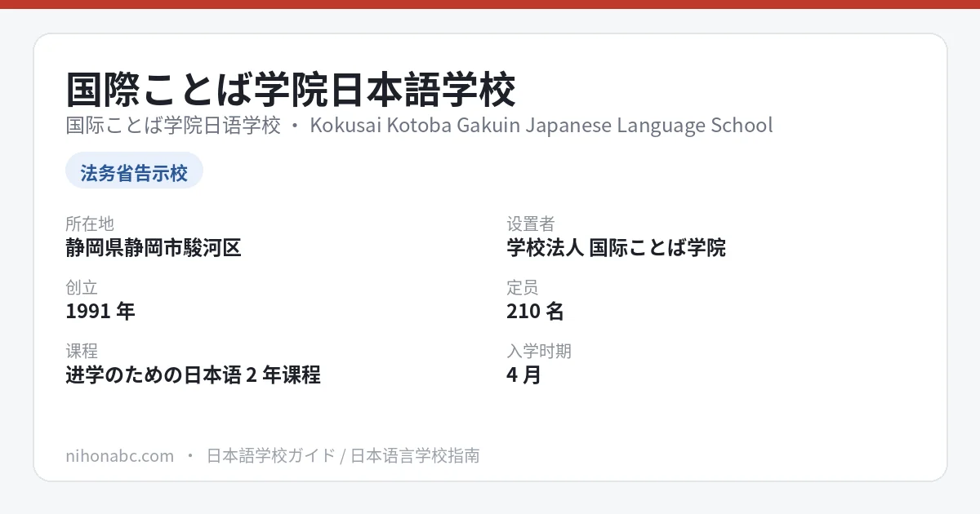Click the 课程 label
Image resolution: width=980 pixels, height=514 pixels.
tap(82, 351)
